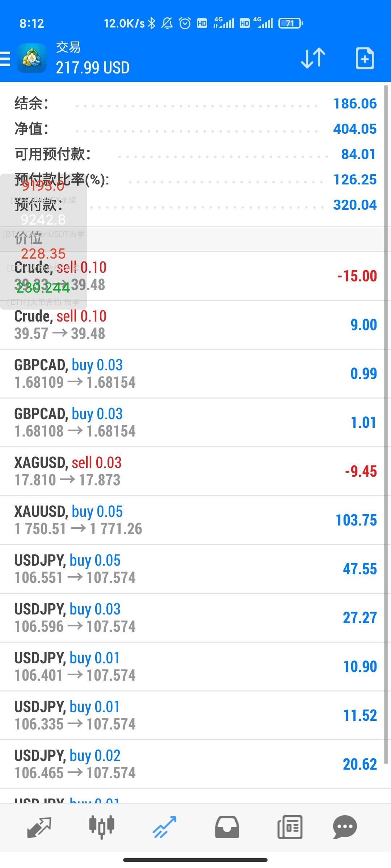Create a new order with plus icon
Image resolution: width=391 pixels, height=868 pixels.
(365, 58)
